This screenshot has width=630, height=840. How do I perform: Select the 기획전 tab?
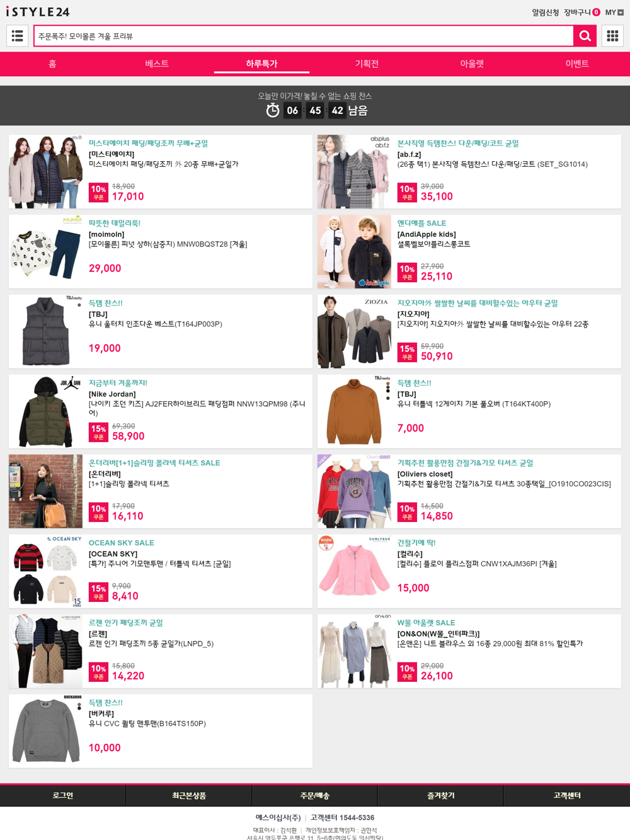tap(367, 64)
